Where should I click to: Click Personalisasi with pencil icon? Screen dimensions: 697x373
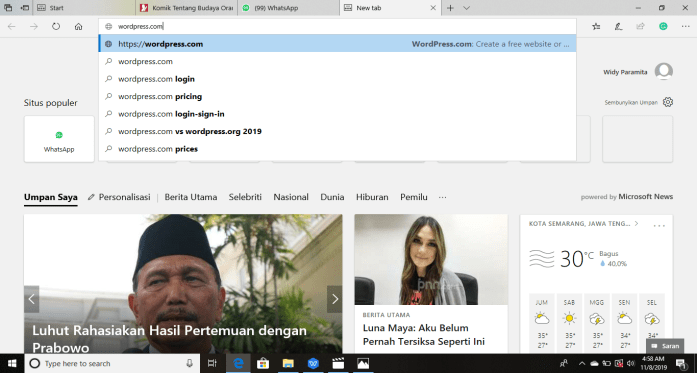click(119, 197)
